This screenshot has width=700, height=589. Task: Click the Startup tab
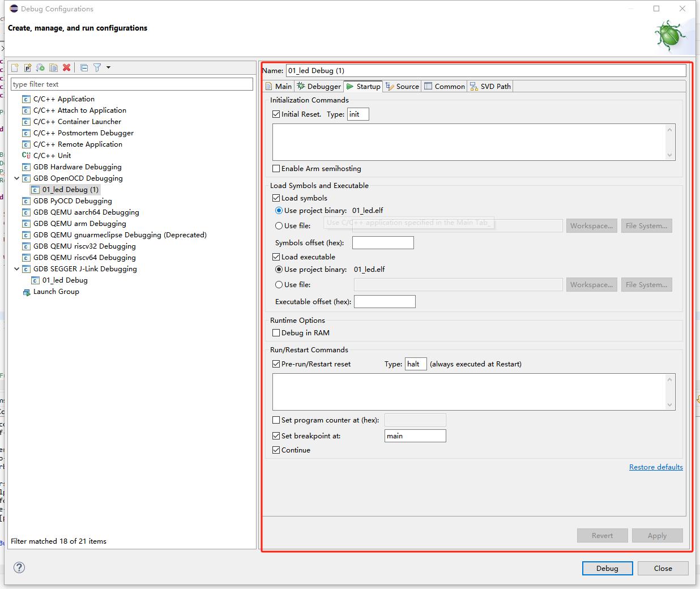point(363,86)
